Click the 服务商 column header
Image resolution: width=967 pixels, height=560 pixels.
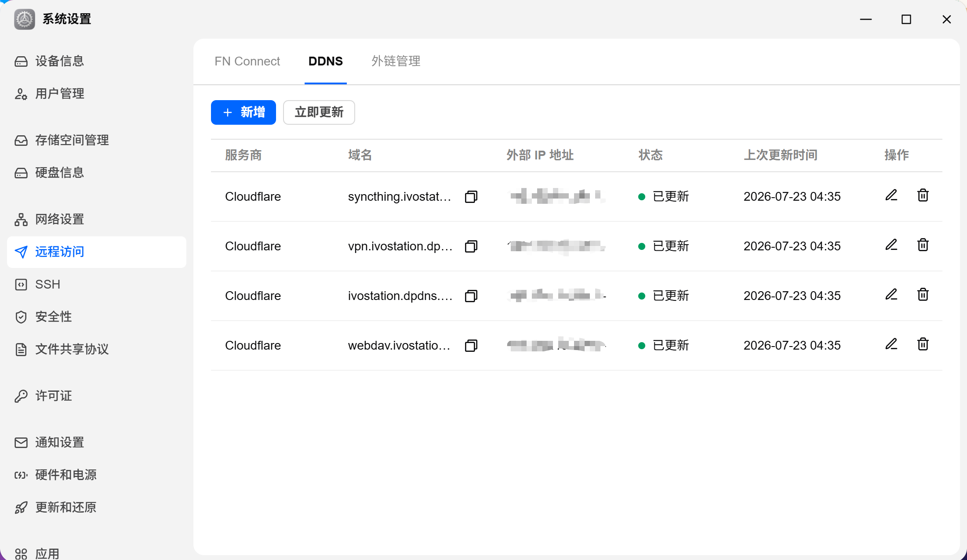tap(243, 155)
